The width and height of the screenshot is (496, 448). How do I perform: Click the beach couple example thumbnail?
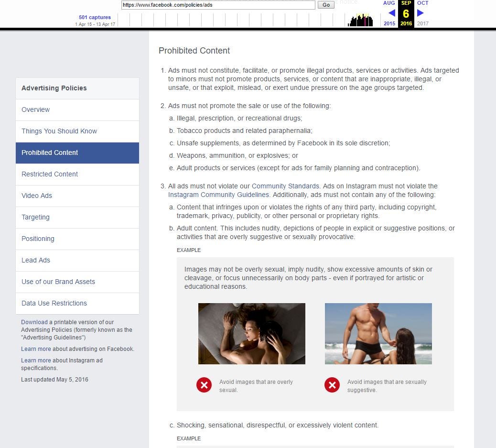(x=378, y=333)
